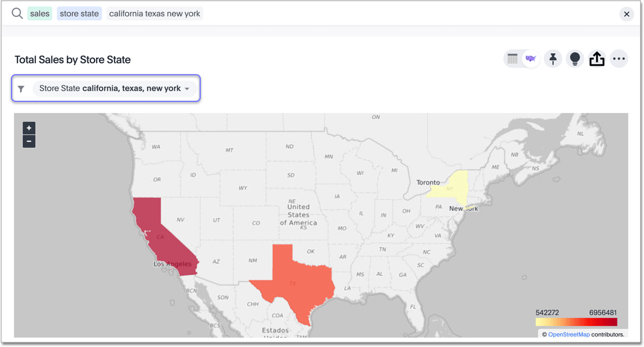
Task: Click the share export icon
Action: (597, 59)
